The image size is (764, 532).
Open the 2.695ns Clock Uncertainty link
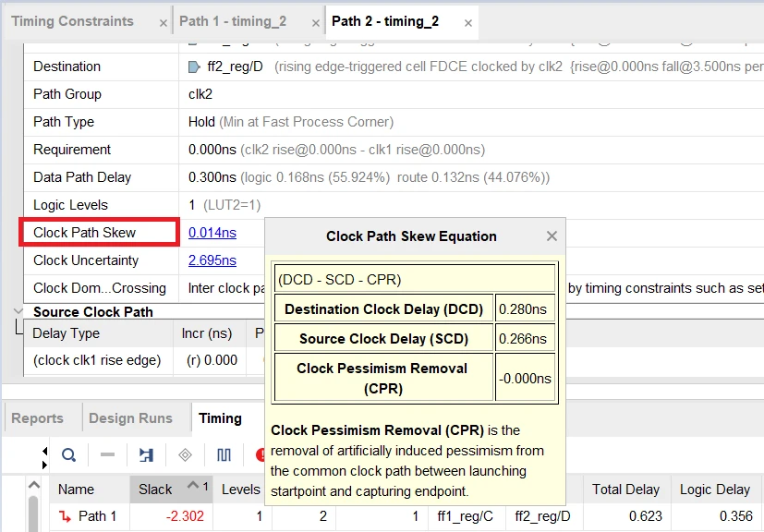tap(212, 260)
